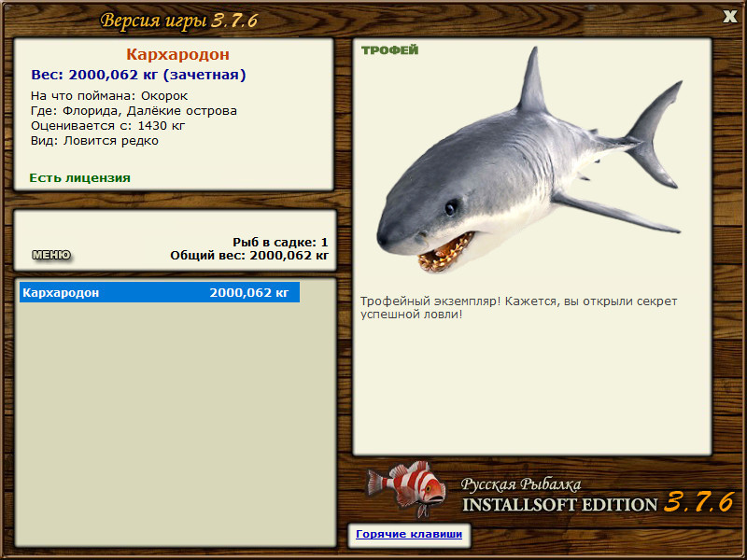Open the МЕНЮ button
This screenshot has height=560, width=747.
click(51, 255)
